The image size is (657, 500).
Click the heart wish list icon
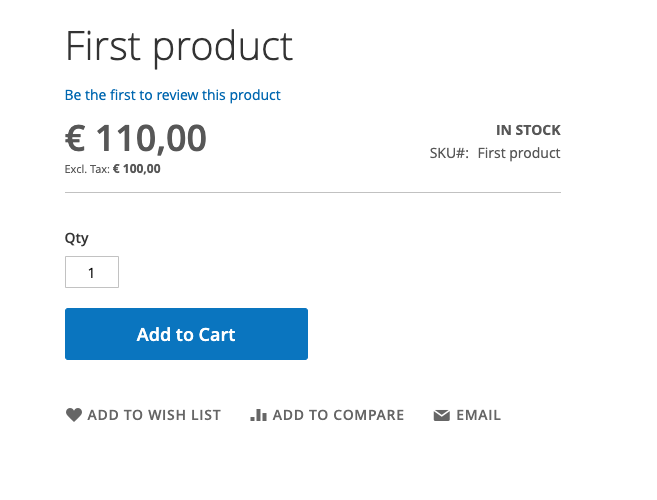[74, 415]
